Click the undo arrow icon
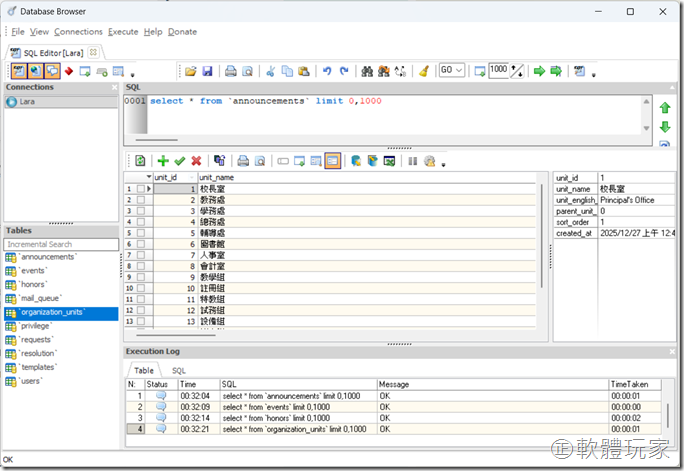684x471 pixels. [x=327, y=71]
